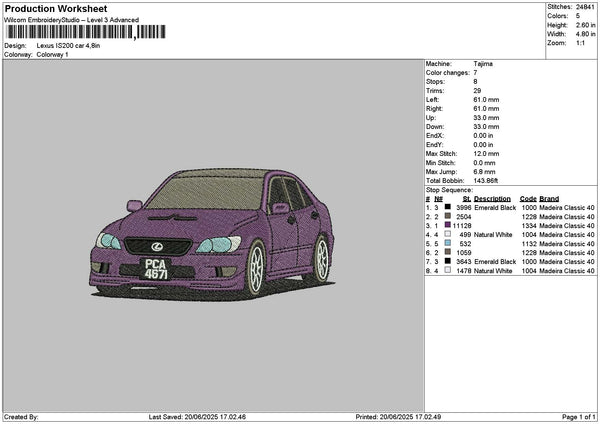Select the 'Colorway 1' value
This screenshot has height=424, width=600.
[x=52, y=55]
